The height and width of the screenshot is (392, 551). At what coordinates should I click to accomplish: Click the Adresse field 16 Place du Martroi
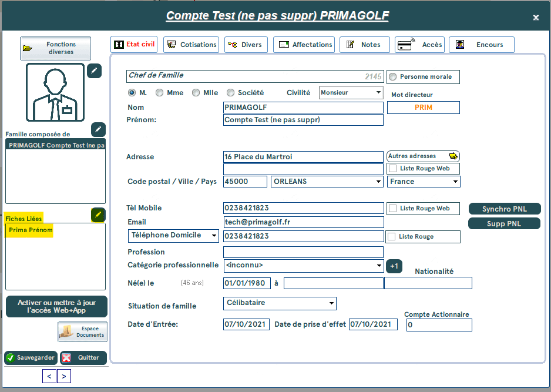coord(303,157)
